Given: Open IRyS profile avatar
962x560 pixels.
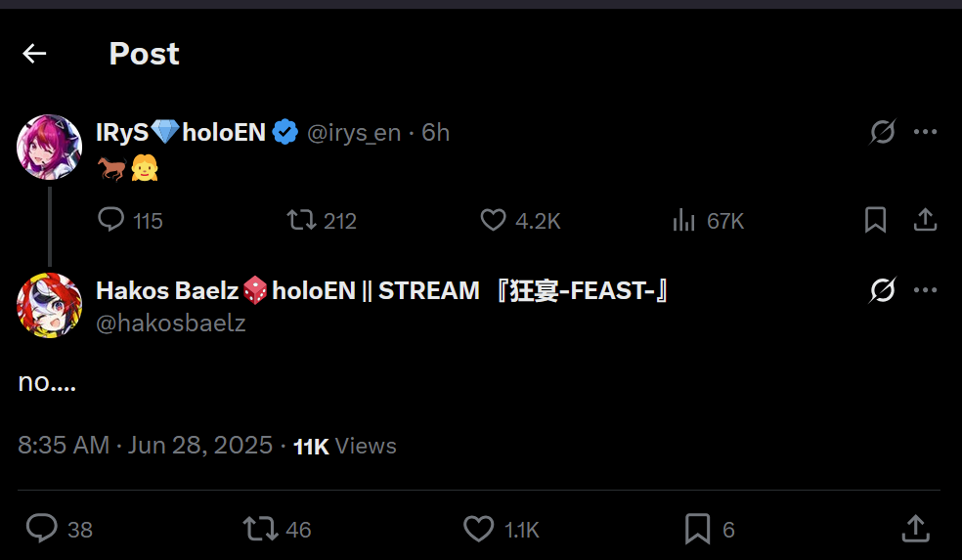Looking at the screenshot, I should coord(49,148).
